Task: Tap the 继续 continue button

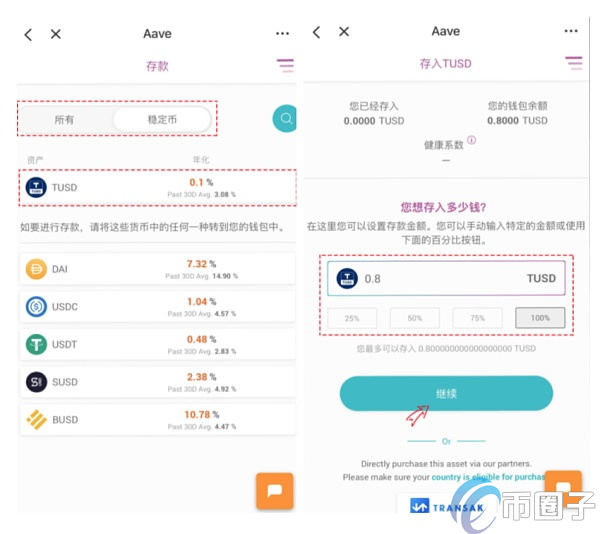Action: click(446, 394)
